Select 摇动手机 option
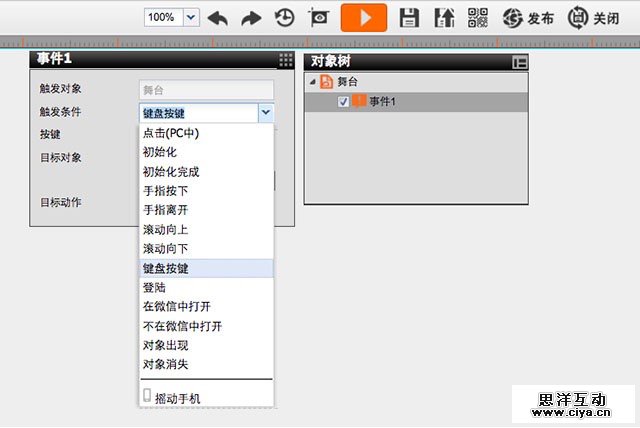Screen dimensions: 640x428 [x=177, y=398]
